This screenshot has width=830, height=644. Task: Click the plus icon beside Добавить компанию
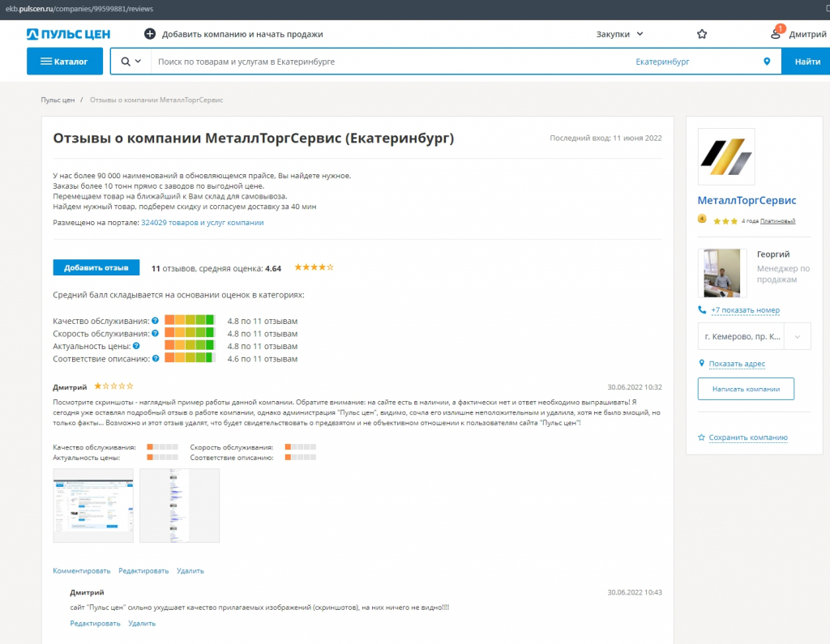tap(150, 34)
